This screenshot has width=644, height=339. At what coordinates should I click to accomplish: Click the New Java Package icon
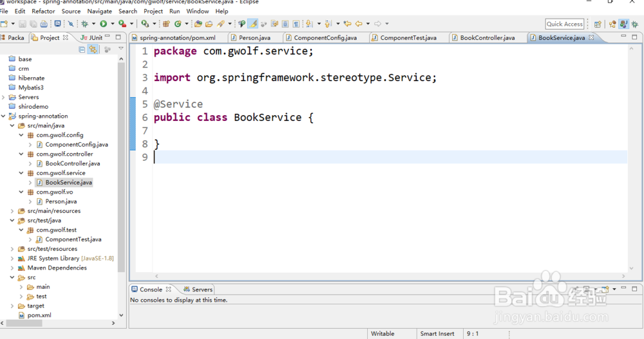click(166, 24)
